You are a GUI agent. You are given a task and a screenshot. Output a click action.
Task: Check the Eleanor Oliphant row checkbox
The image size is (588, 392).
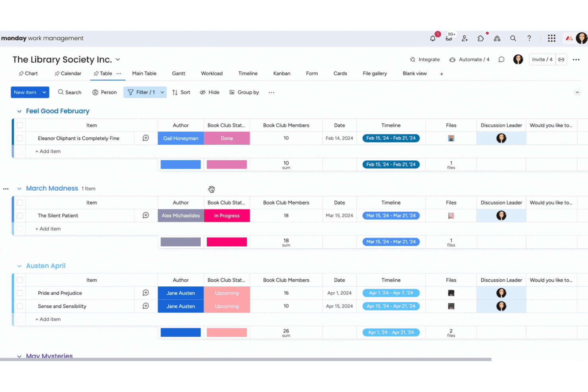pyautogui.click(x=19, y=138)
